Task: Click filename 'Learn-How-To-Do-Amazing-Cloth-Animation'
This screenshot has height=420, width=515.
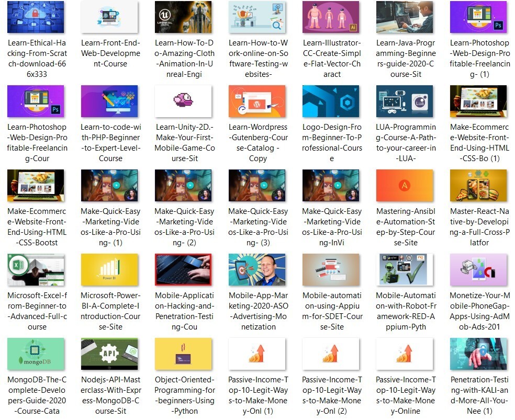Action: 185,59
